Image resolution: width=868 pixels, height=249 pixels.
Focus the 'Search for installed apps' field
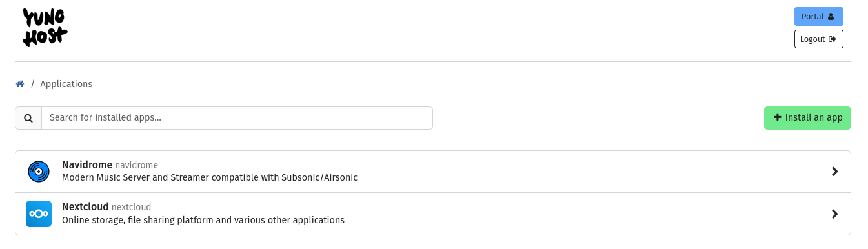tap(237, 118)
